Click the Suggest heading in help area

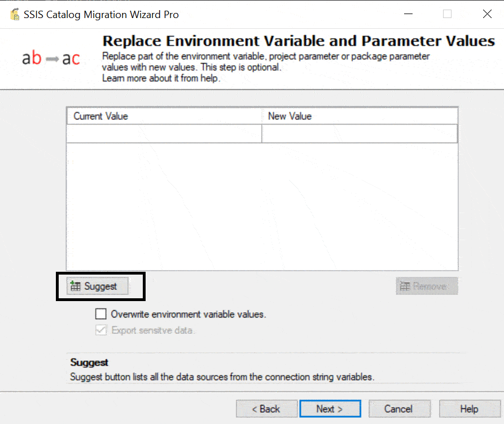89,363
